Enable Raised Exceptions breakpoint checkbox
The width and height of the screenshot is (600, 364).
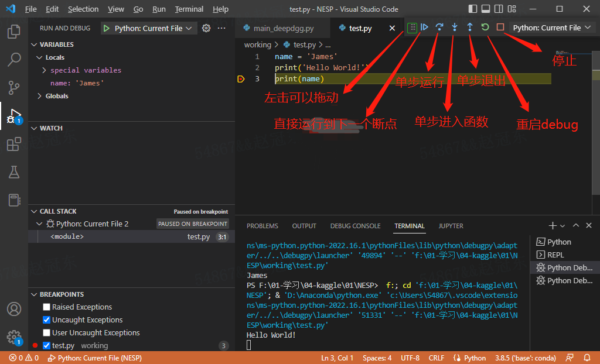tap(47, 307)
